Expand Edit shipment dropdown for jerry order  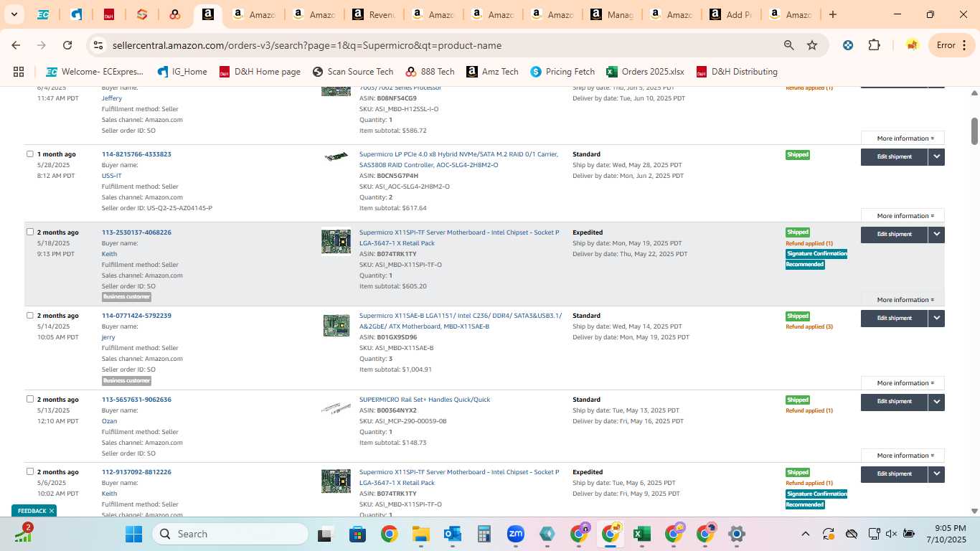point(936,318)
